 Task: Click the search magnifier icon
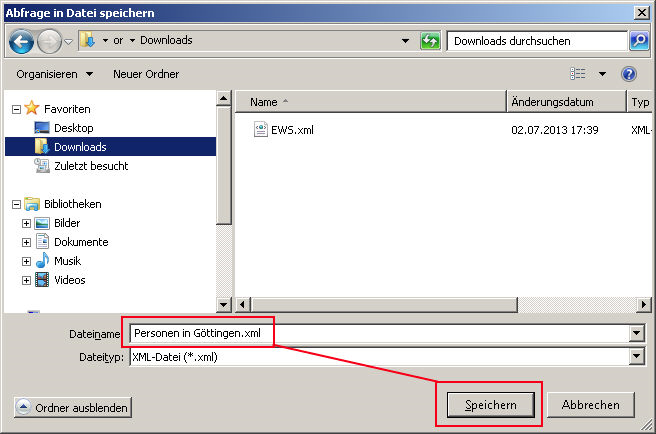click(x=639, y=41)
